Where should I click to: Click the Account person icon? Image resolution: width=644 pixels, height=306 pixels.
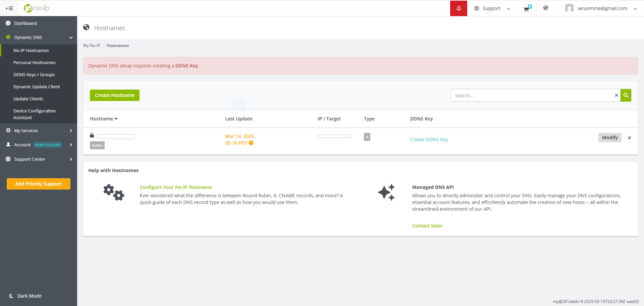click(x=8, y=145)
